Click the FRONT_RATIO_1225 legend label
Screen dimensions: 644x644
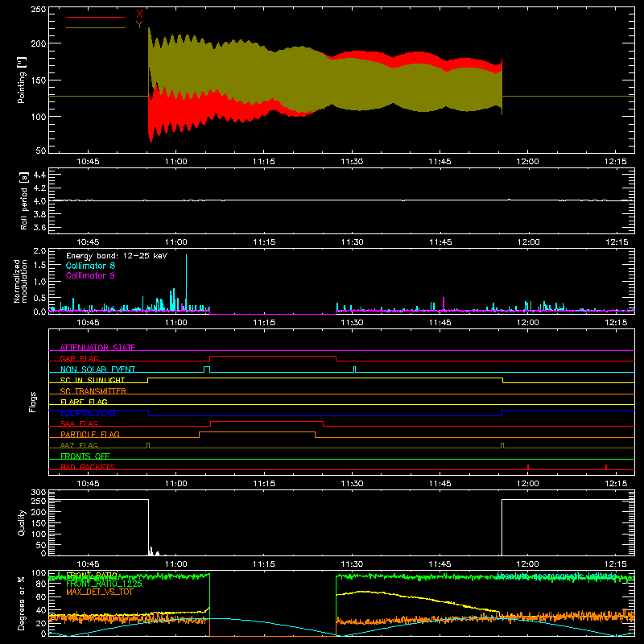(104, 584)
